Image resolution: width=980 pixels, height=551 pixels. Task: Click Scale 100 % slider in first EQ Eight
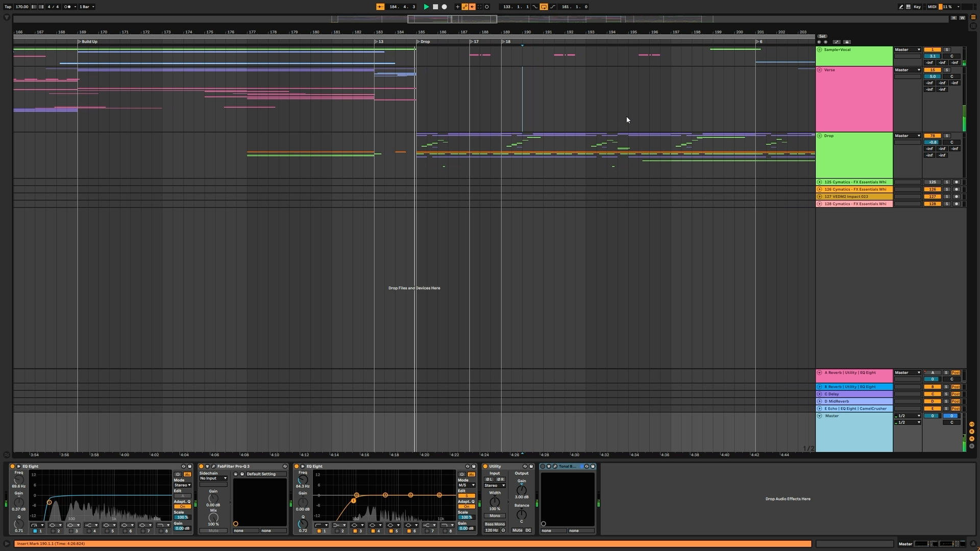click(x=182, y=517)
